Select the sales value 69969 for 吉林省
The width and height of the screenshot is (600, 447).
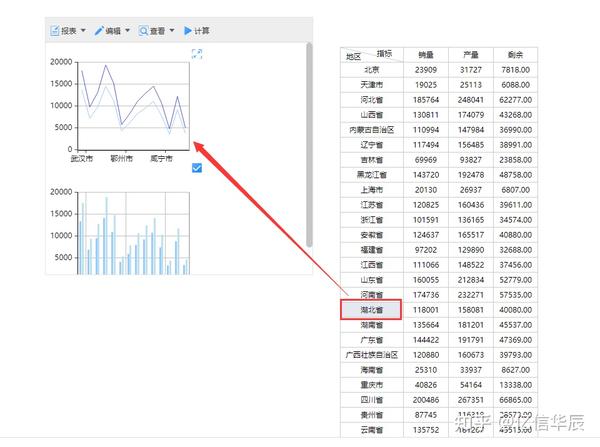coord(426,160)
